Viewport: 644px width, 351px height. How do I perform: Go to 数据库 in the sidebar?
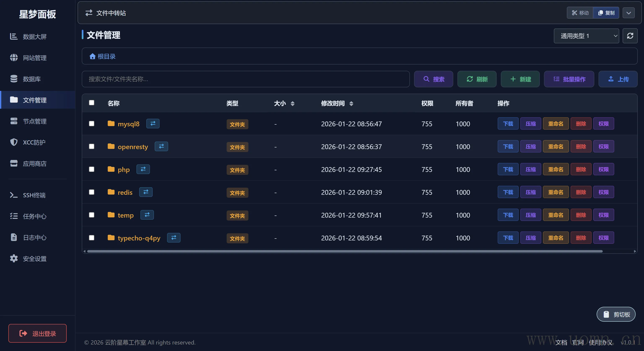[x=32, y=79]
